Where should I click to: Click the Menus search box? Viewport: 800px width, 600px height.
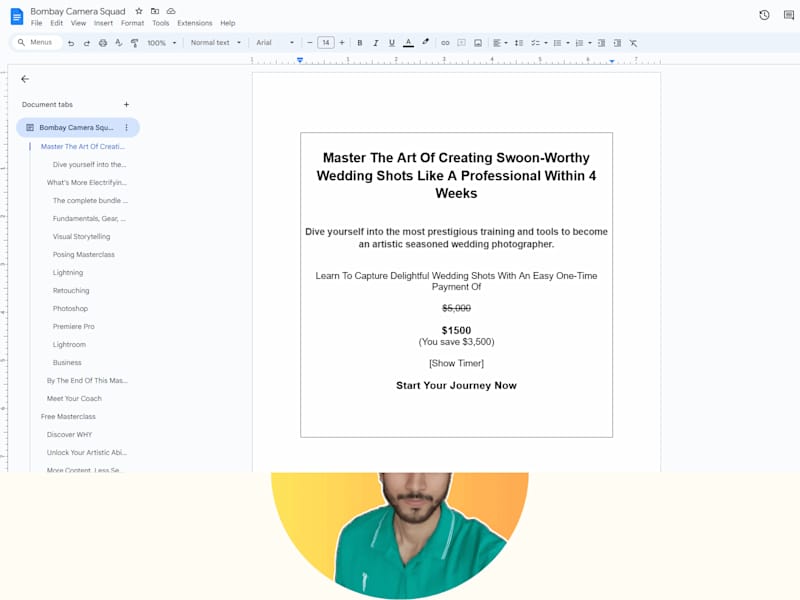point(37,42)
